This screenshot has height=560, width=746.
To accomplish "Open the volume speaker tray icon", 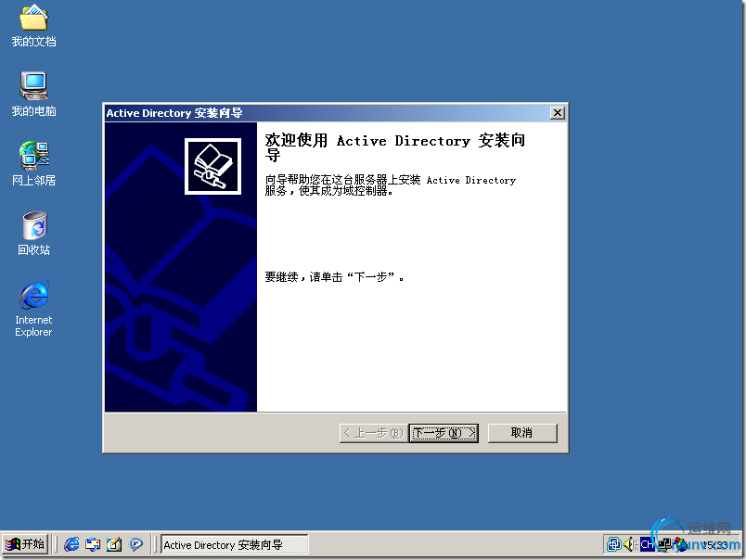I will tap(630, 544).
